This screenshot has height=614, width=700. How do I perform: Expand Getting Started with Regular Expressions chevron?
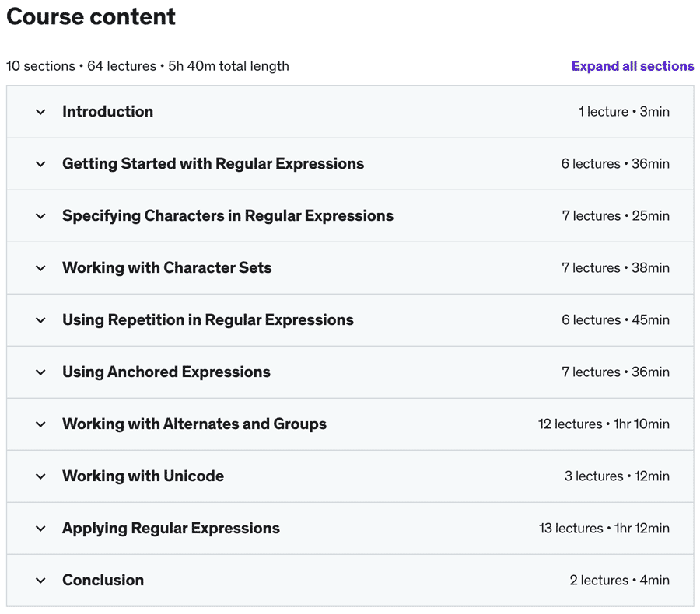(40, 164)
